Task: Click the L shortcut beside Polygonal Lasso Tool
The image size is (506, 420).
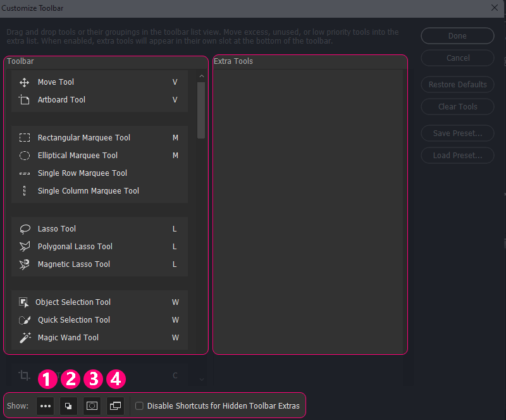Action: 175,247
